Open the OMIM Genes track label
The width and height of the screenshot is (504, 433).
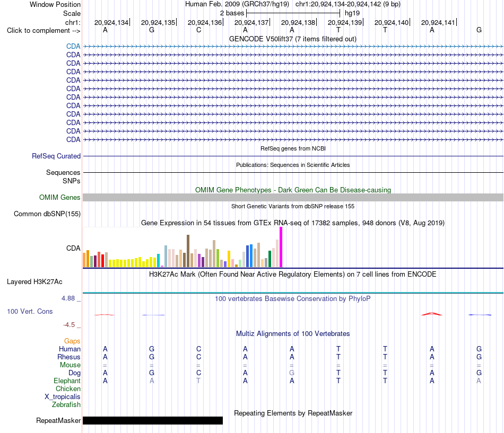59,197
